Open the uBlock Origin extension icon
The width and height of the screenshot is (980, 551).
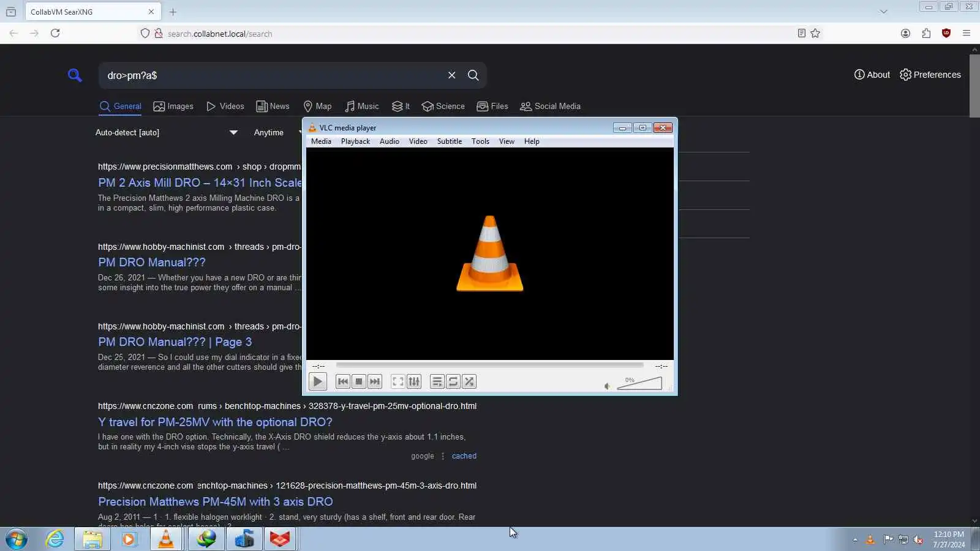(946, 34)
